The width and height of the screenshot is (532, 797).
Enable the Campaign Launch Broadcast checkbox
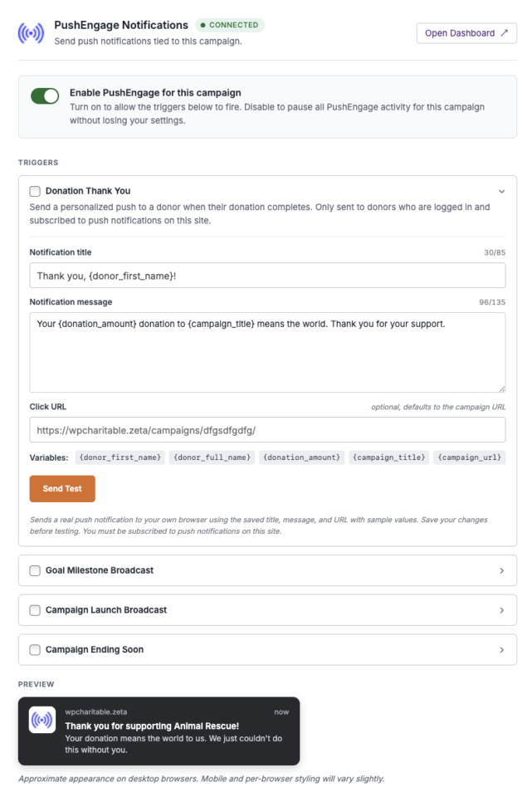coord(35,610)
